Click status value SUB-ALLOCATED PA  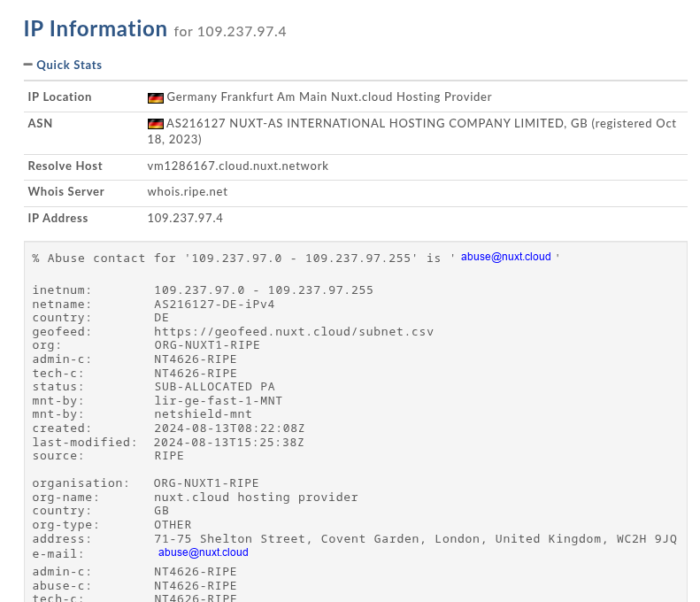click(215, 387)
